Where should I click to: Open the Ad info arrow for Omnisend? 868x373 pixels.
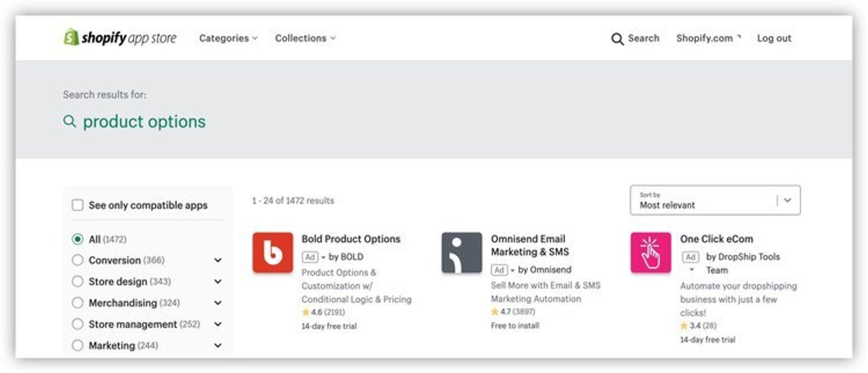point(513,270)
